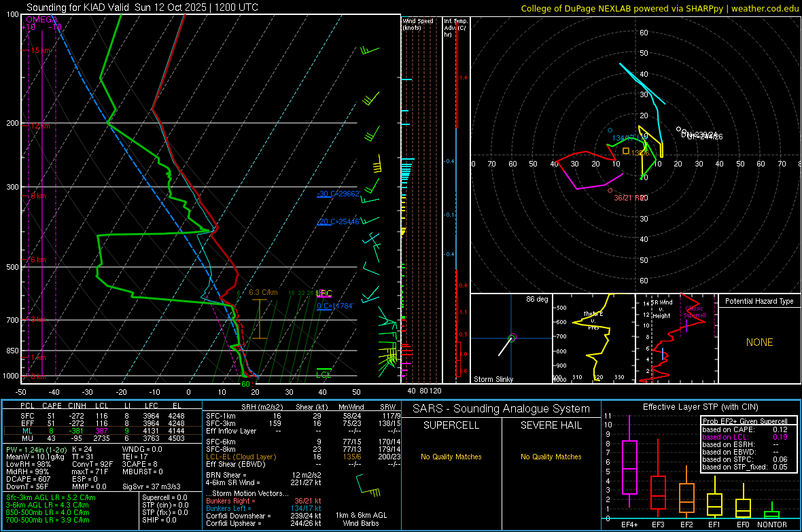
Task: Click the green LCL marker on skew-T
Action: click(x=324, y=374)
